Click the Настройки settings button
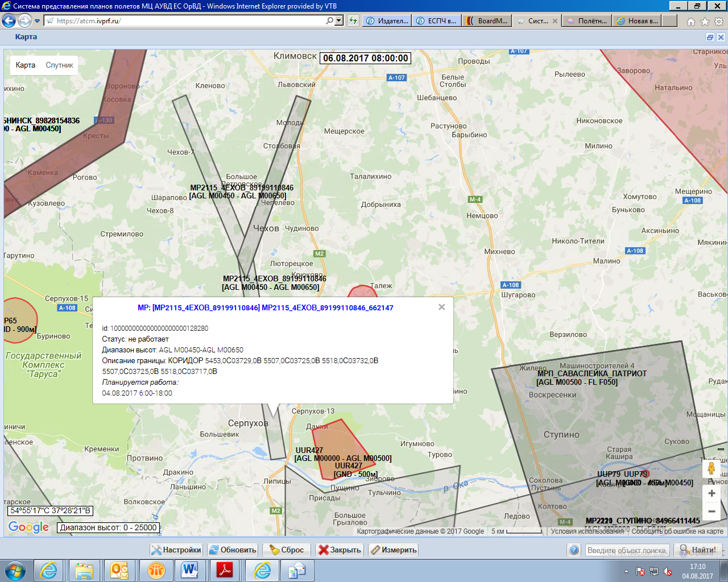The height and width of the screenshot is (582, 728). click(176, 550)
